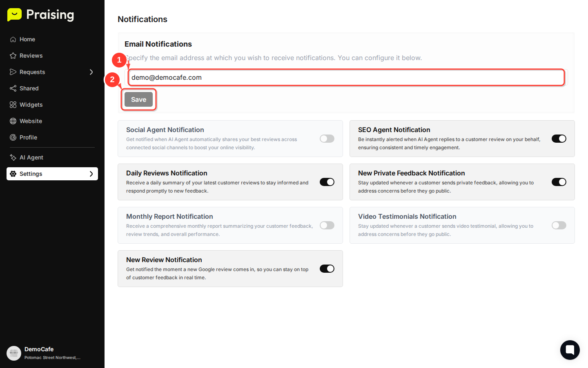The image size is (588, 368).
Task: Open the Reviews section via star icon
Action: [x=13, y=56]
